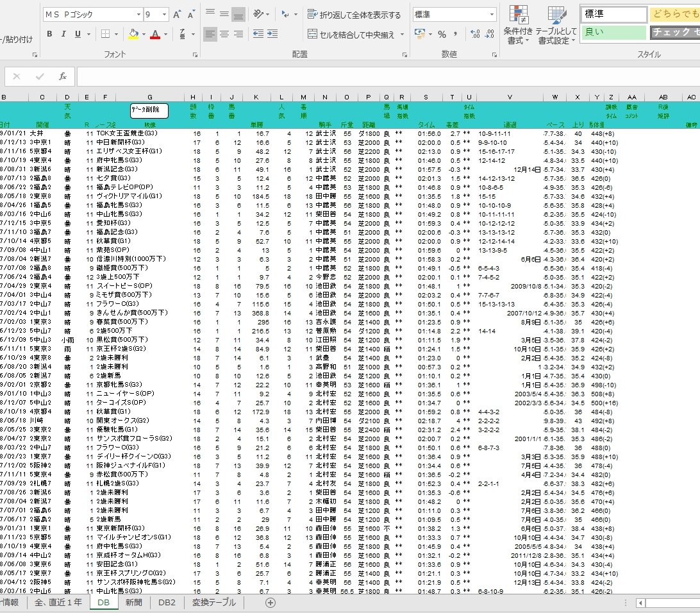Open the 数値 group dialog launcher
This screenshot has width=700, height=613.
point(495,55)
